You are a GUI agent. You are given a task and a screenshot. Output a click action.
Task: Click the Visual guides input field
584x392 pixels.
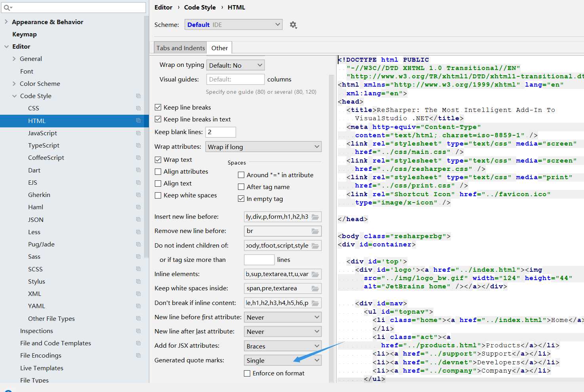click(235, 79)
